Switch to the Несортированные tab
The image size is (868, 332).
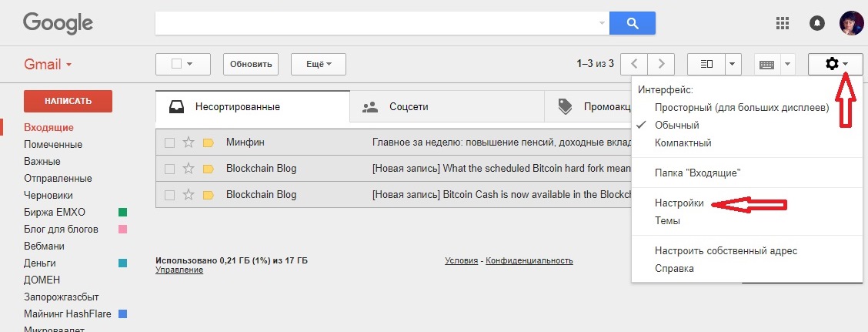(x=252, y=106)
